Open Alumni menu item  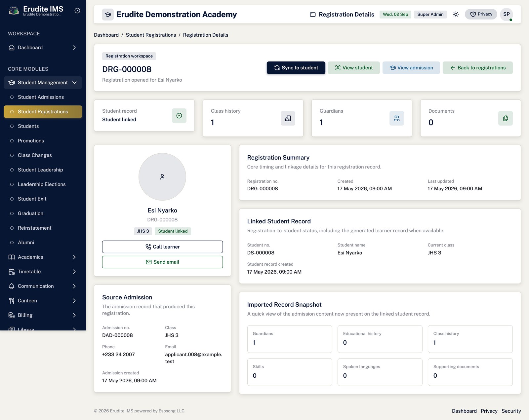pyautogui.click(x=43, y=243)
